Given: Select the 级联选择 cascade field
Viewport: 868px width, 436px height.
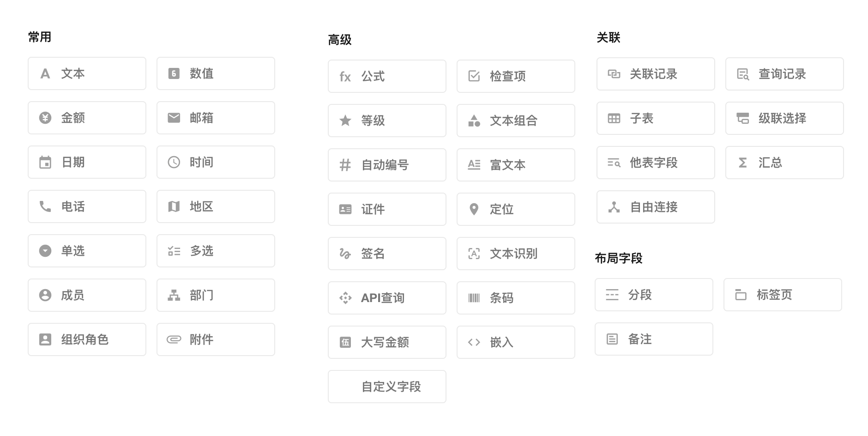Looking at the screenshot, I should tap(784, 118).
